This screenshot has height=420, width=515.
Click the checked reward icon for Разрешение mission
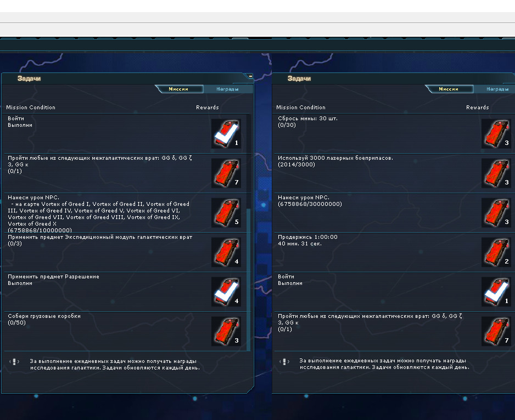coord(226,292)
